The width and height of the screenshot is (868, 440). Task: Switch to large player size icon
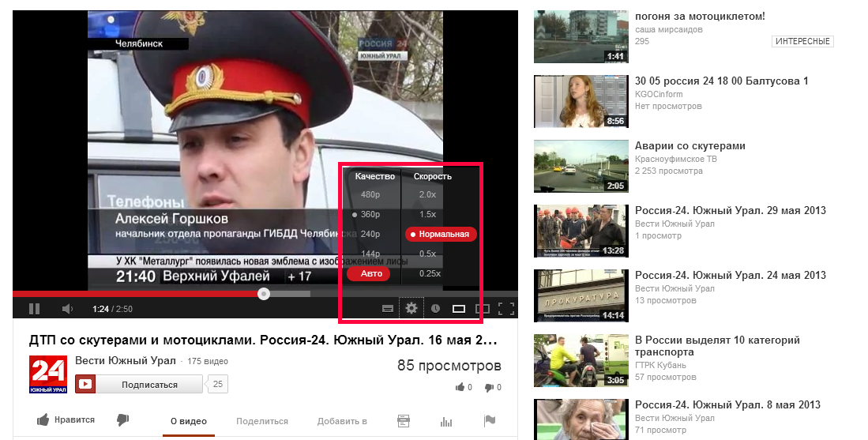pyautogui.click(x=483, y=309)
